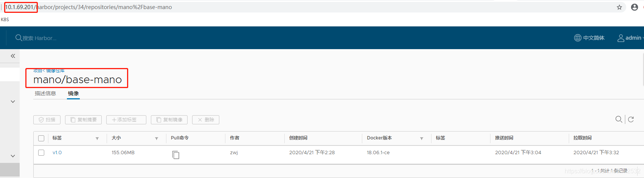Viewport: 644px width, 178px height.
Task: Bookmark page with the star icon
Action: (619, 7)
